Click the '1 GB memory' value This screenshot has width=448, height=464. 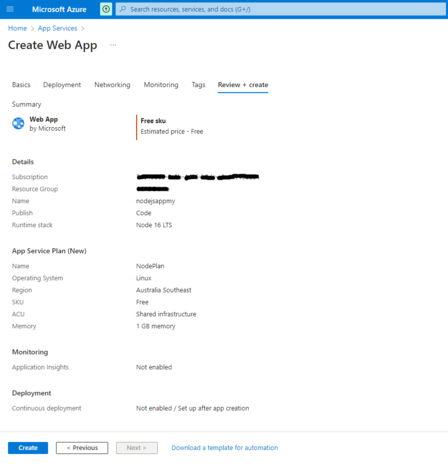point(155,326)
